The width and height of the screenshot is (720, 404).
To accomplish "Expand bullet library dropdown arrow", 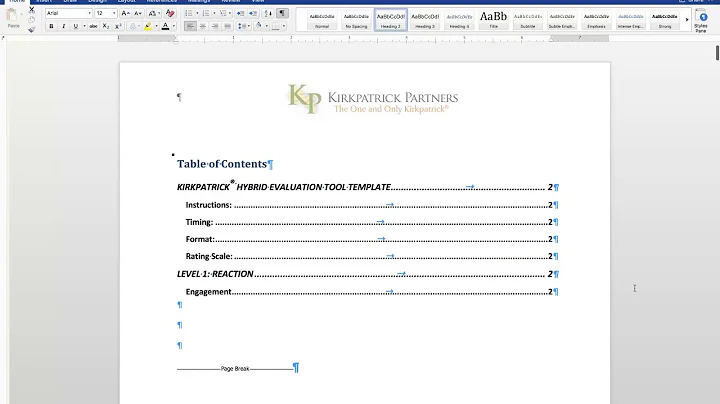I will click(197, 13).
